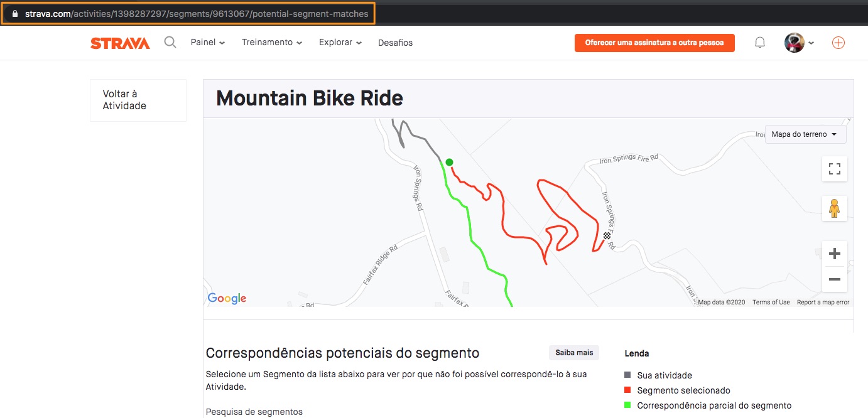The width and height of the screenshot is (868, 418).
Task: Click the Lenda heading
Action: coord(637,353)
